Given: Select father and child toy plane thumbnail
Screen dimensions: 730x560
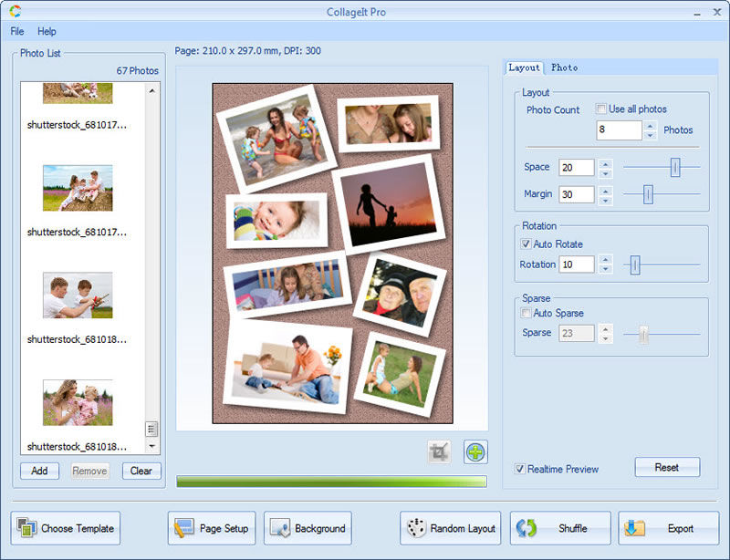Looking at the screenshot, I should pyautogui.click(x=78, y=296).
